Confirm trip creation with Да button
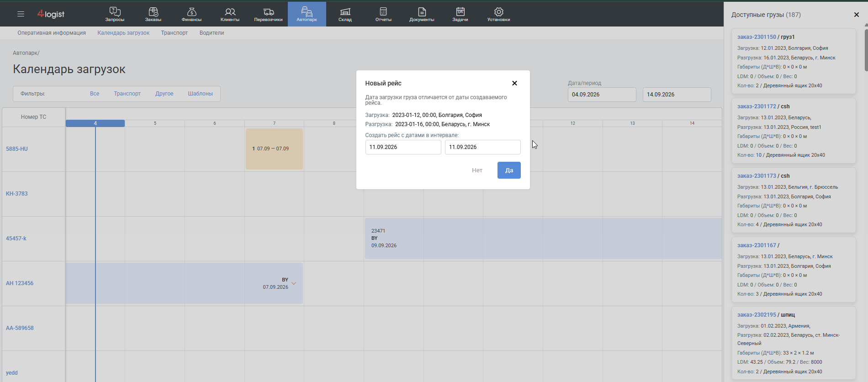The height and width of the screenshot is (382, 868). (x=509, y=170)
